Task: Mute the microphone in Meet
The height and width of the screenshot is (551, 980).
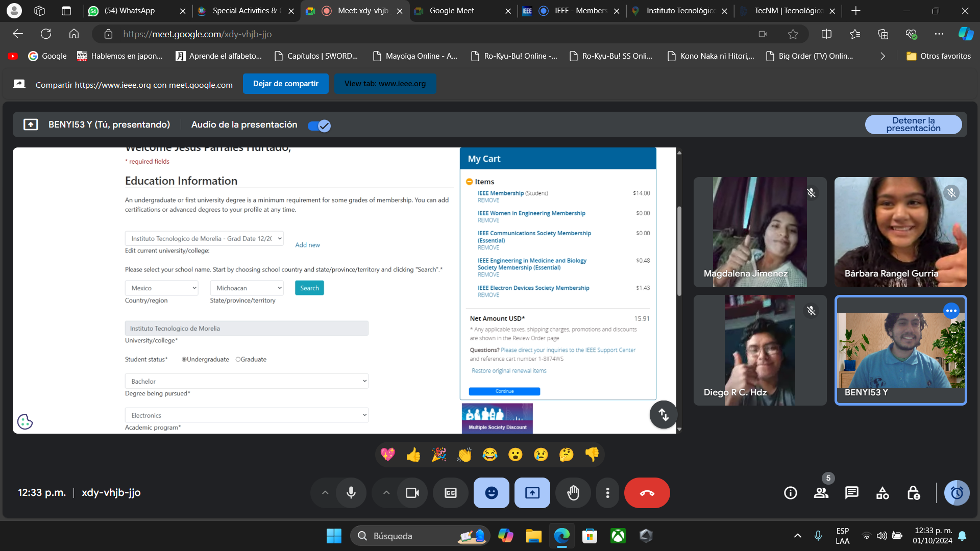Action: pos(351,493)
